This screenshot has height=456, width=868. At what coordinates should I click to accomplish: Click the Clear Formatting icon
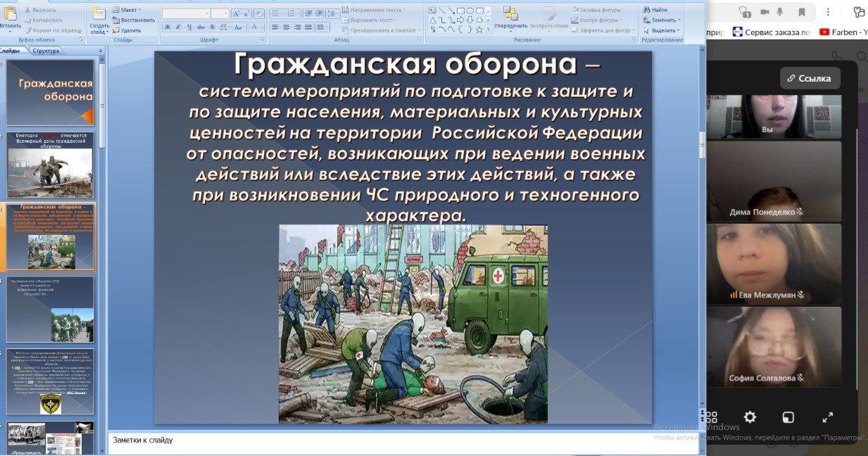point(258,13)
